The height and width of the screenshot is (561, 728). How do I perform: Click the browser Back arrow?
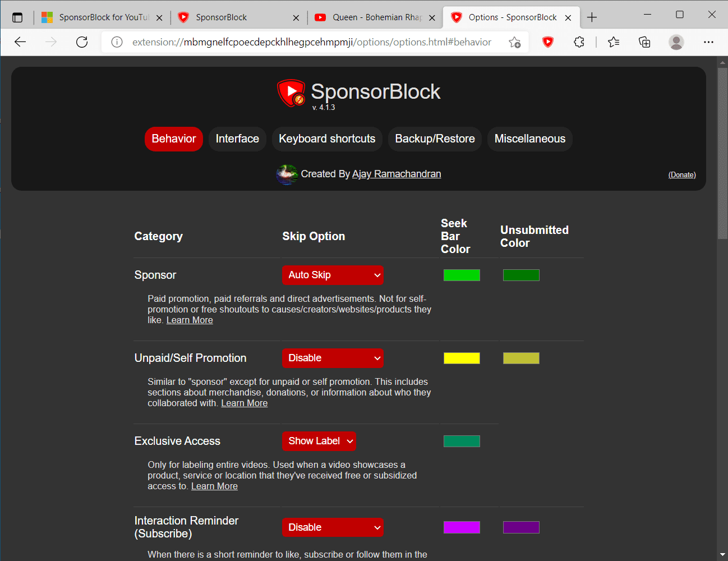[x=20, y=42]
